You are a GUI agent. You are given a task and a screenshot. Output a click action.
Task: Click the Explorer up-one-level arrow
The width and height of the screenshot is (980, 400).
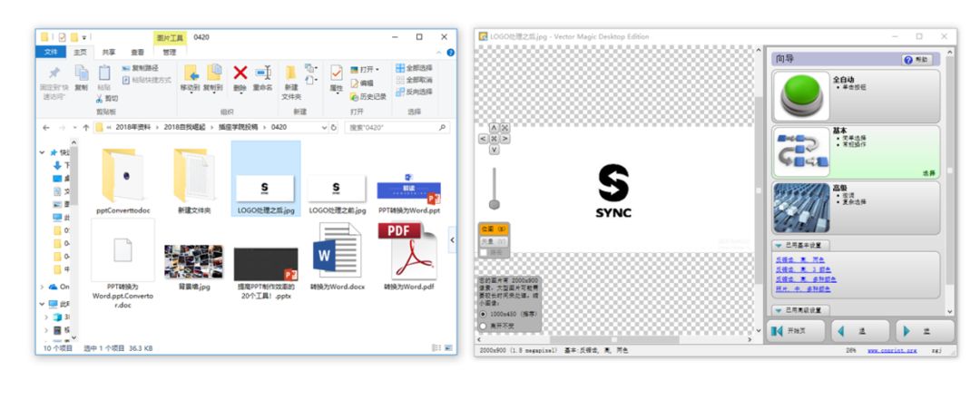(85, 128)
